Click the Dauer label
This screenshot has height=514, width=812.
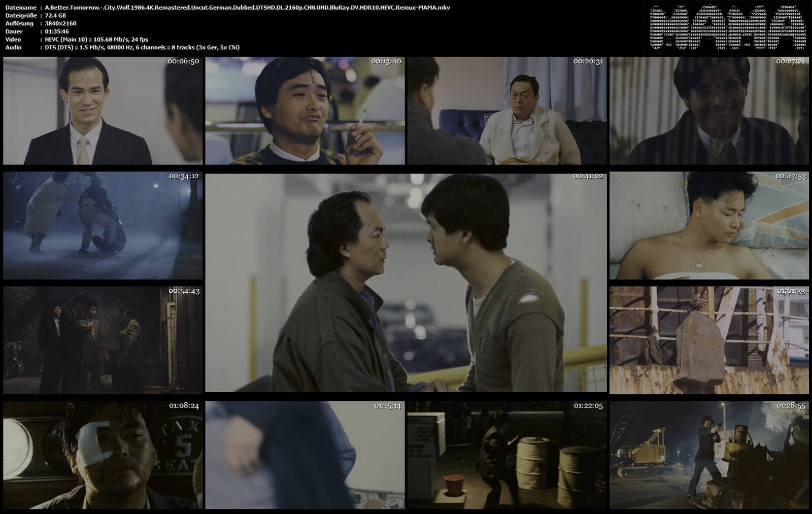pos(14,31)
